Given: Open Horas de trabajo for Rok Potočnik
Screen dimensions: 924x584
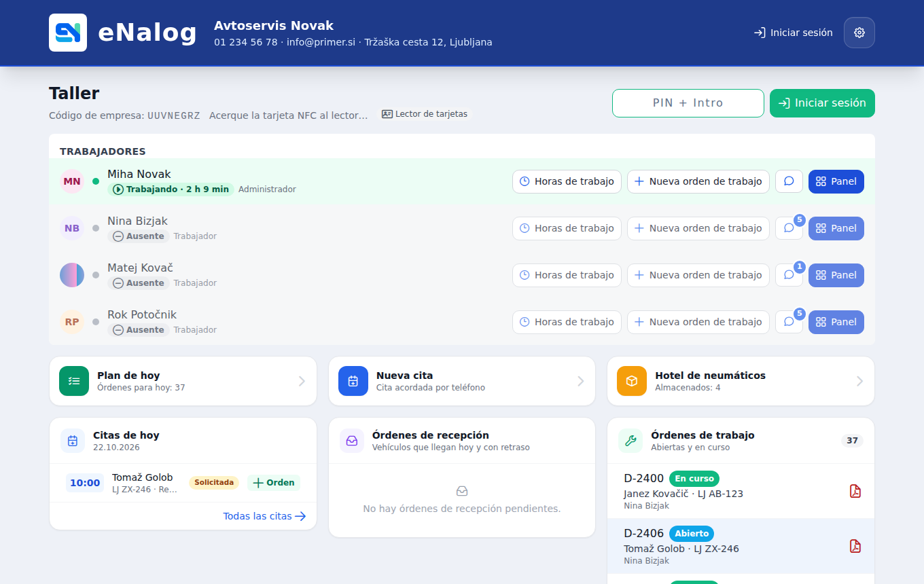Looking at the screenshot, I should 567,322.
